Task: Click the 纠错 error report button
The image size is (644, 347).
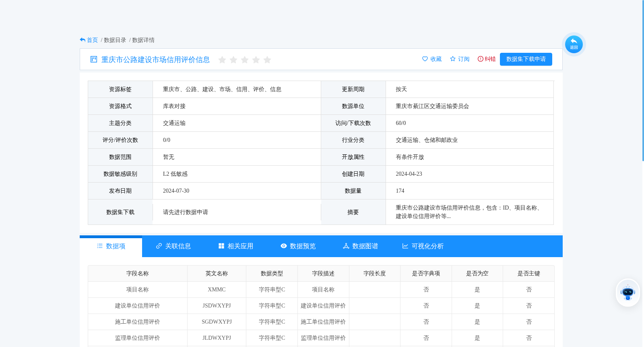Action: [x=487, y=59]
